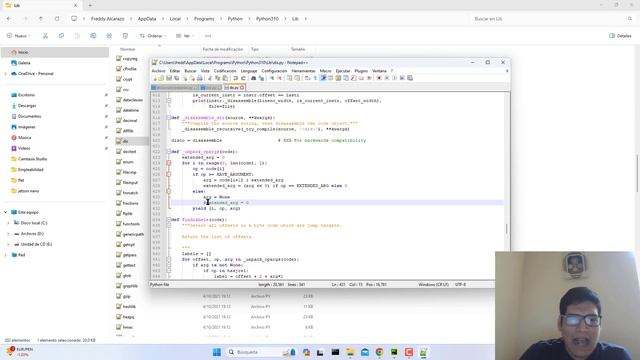Click Notepad++ Paste toolbar icon
Image resolution: width=640 pixels, height=360 pixels.
[x=224, y=78]
